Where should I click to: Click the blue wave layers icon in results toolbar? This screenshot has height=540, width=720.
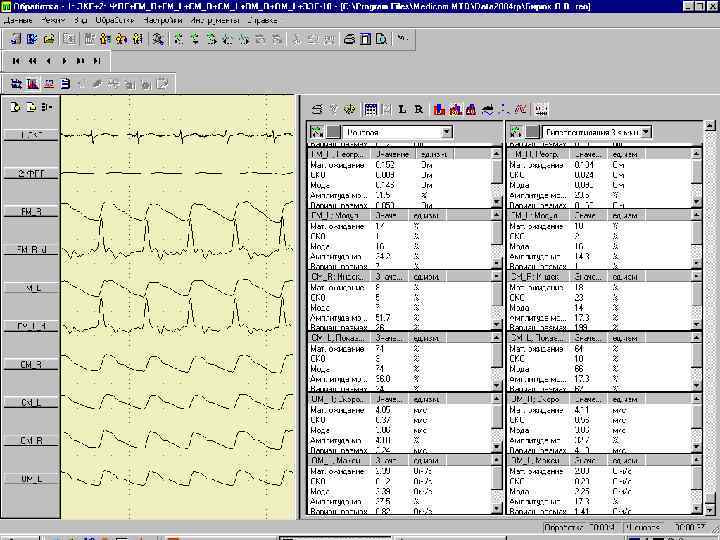point(488,109)
